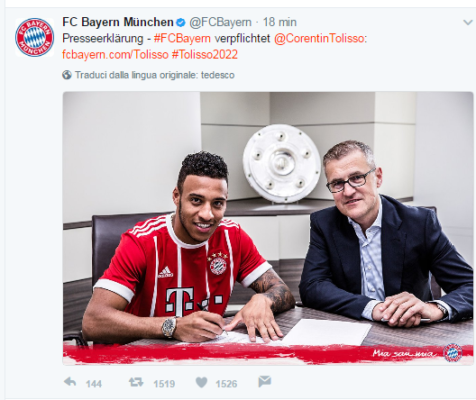The height and width of the screenshot is (400, 476).
Task: Click the reply arrow icon
Action: pyautogui.click(x=70, y=382)
